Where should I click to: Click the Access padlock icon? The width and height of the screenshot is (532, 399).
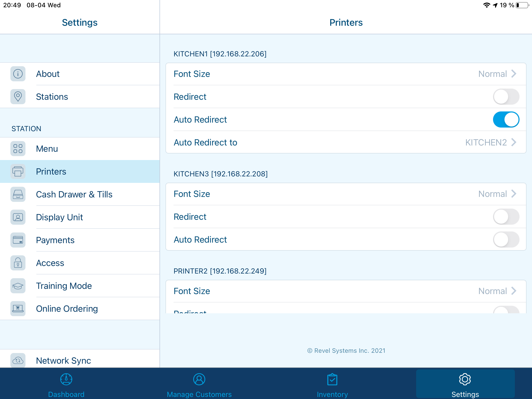(18, 263)
